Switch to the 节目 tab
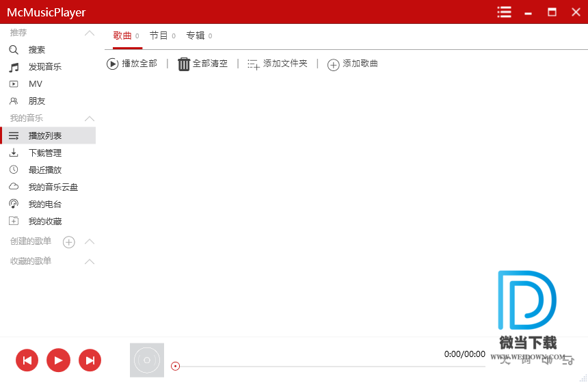 [x=162, y=36]
